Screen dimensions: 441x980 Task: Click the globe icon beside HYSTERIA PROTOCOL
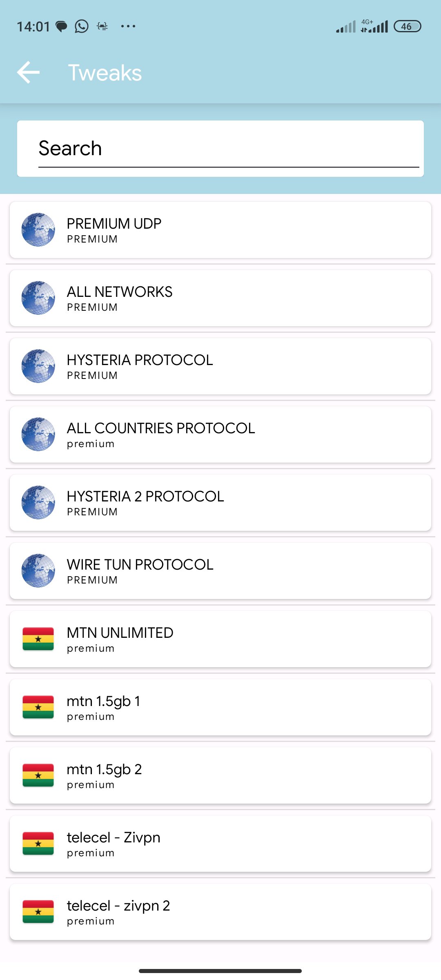38,366
